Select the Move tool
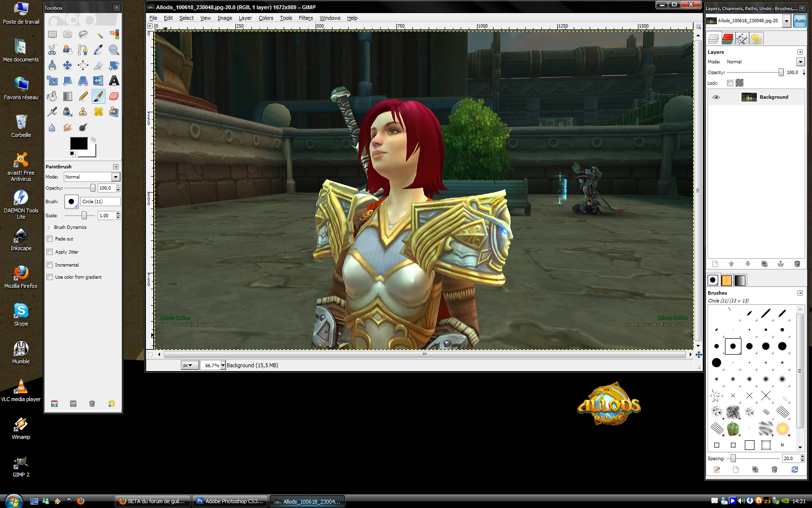This screenshot has width=812, height=508. 68,65
